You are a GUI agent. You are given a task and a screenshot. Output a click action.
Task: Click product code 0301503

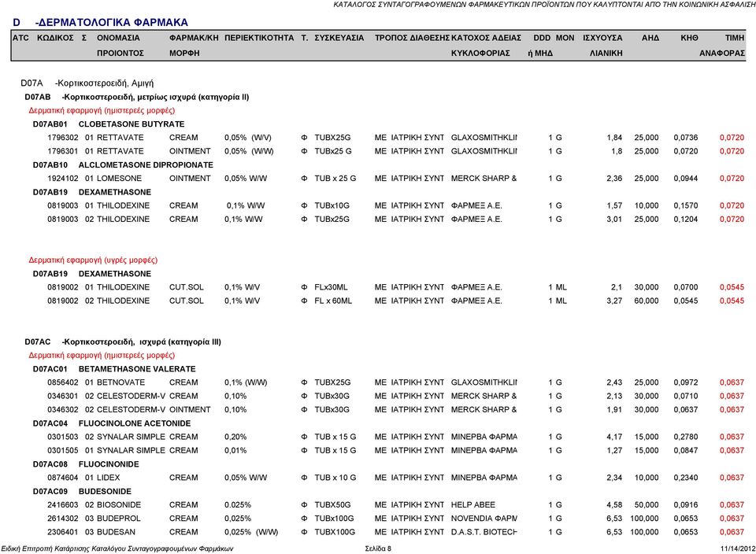tap(63, 437)
